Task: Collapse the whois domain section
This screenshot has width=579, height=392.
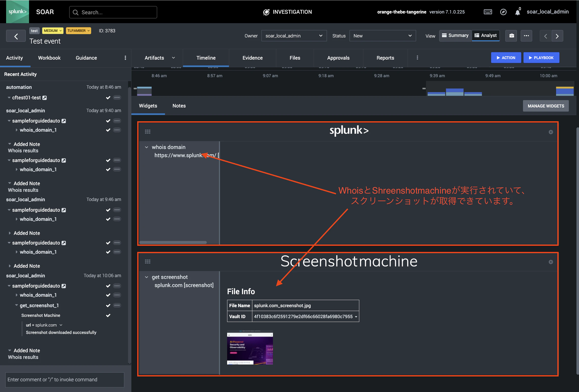Action: click(146, 147)
